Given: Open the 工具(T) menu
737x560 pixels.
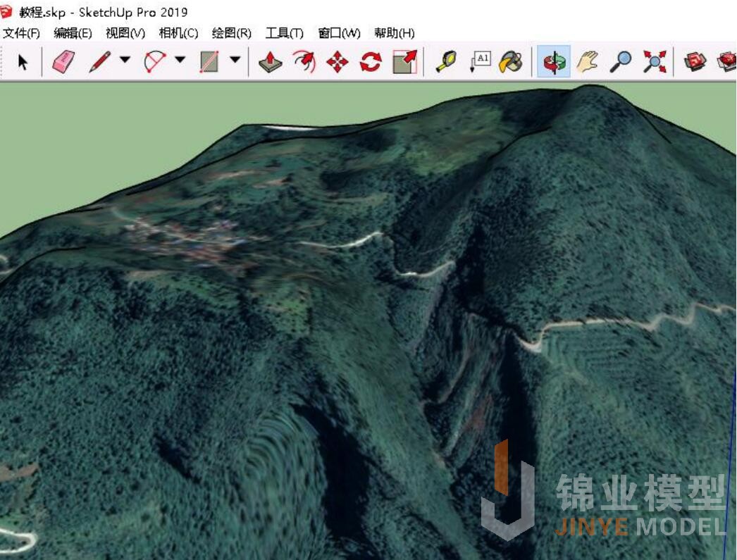Looking at the screenshot, I should point(285,33).
